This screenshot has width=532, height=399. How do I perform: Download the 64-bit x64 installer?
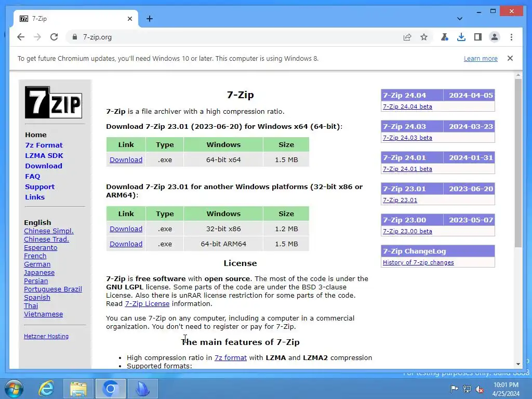point(126,160)
